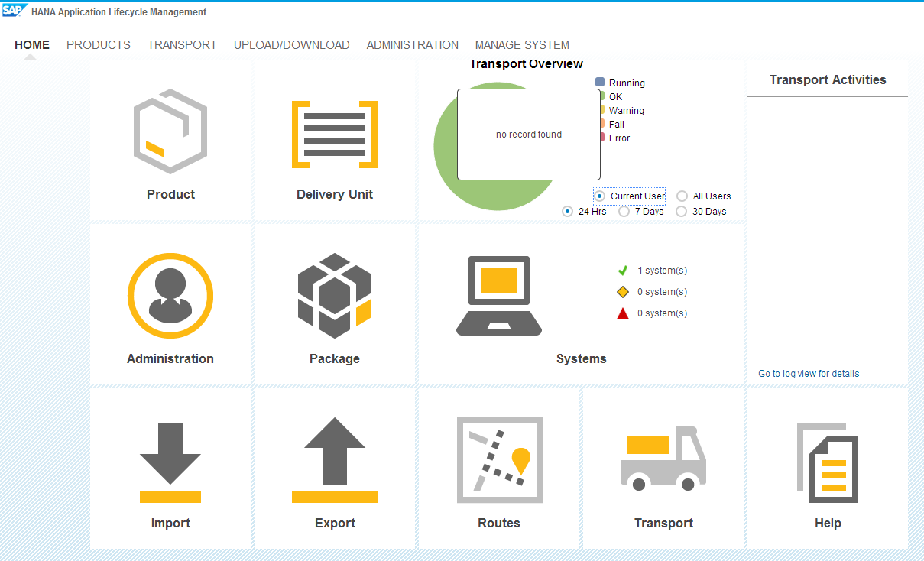Screen dimensions: 924x561
Task: Select the 24 Hrs radio button
Action: coord(567,212)
